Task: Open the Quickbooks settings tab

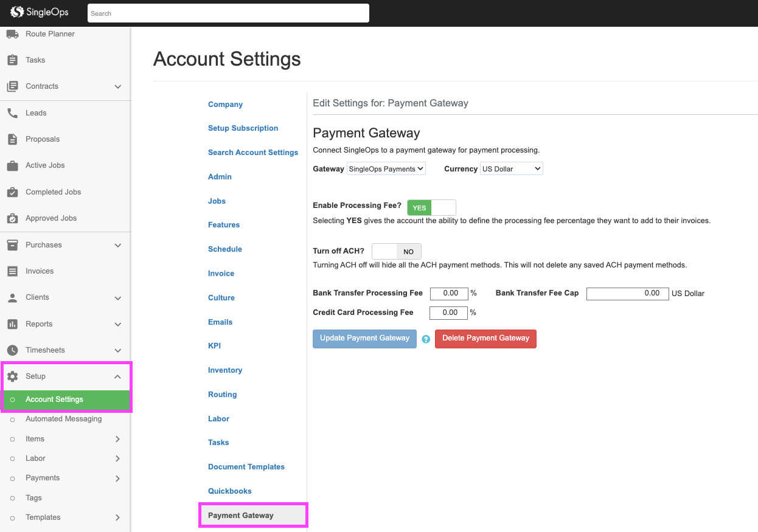Action: coord(229,491)
